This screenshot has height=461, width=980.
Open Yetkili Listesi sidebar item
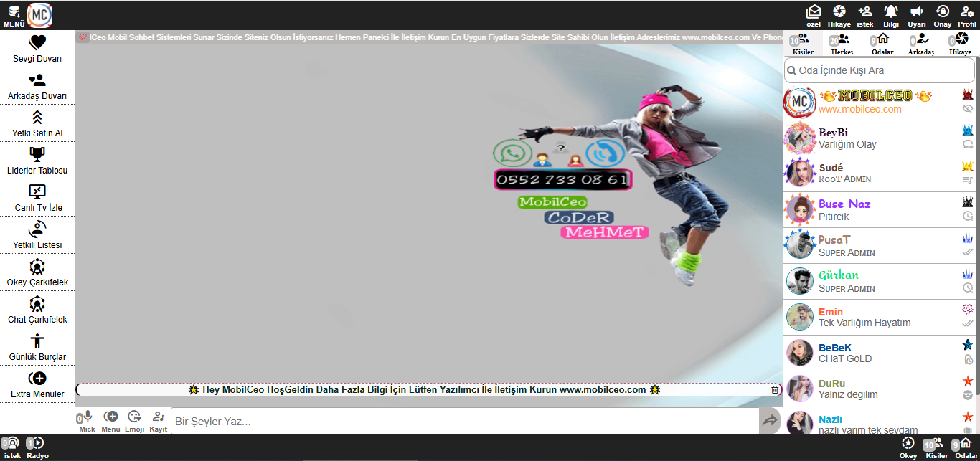point(37,235)
